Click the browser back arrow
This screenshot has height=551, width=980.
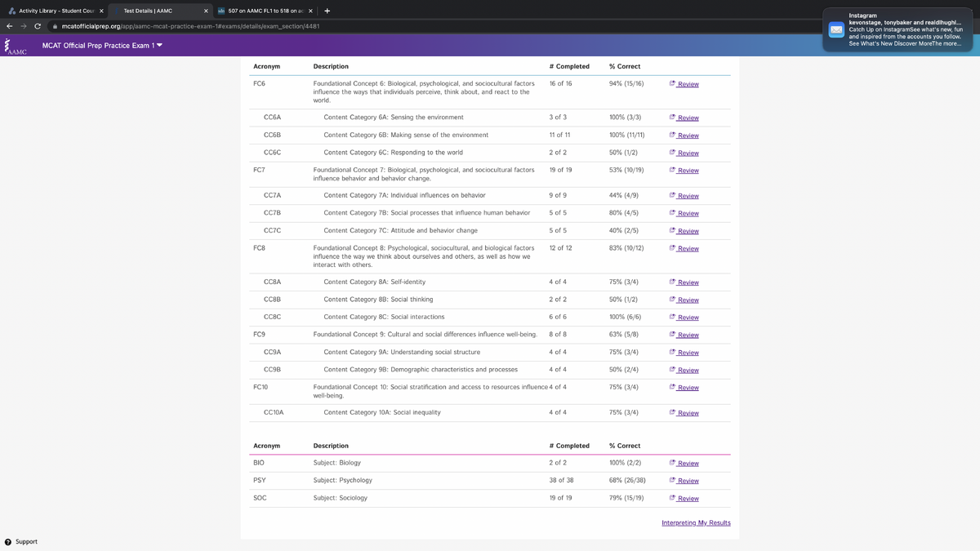pyautogui.click(x=10, y=26)
